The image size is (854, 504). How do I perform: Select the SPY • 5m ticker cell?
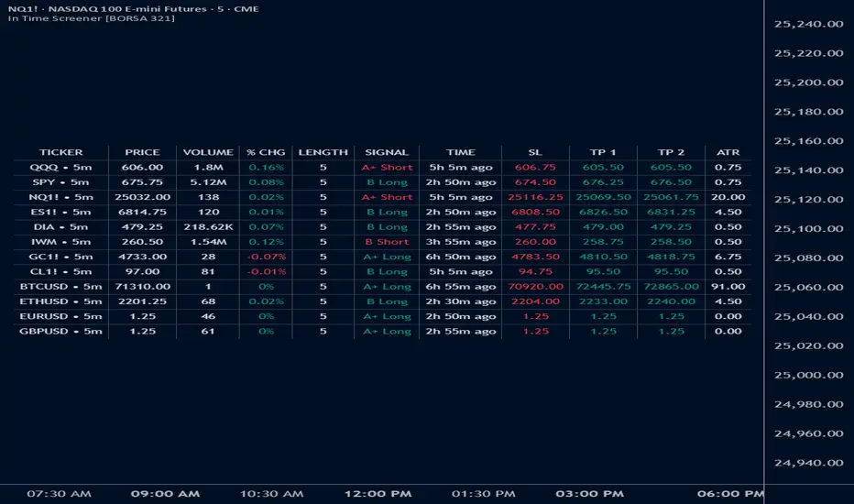pyautogui.click(x=61, y=182)
